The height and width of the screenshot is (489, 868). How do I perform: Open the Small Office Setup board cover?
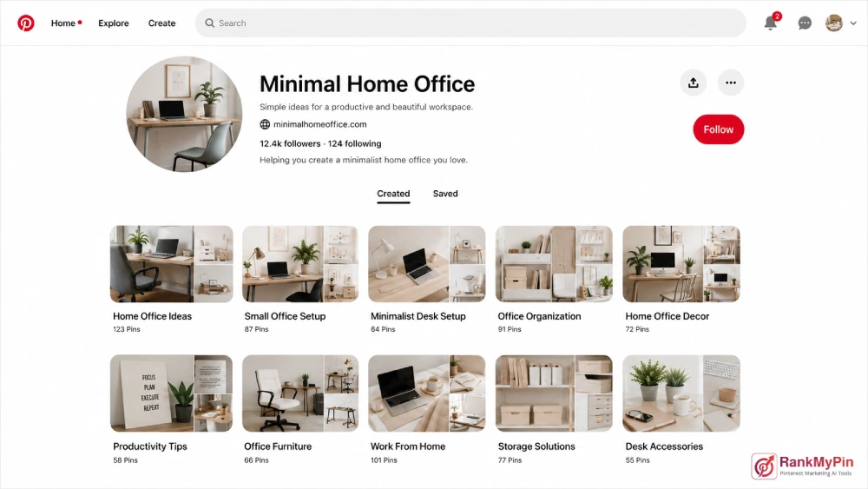(x=300, y=263)
